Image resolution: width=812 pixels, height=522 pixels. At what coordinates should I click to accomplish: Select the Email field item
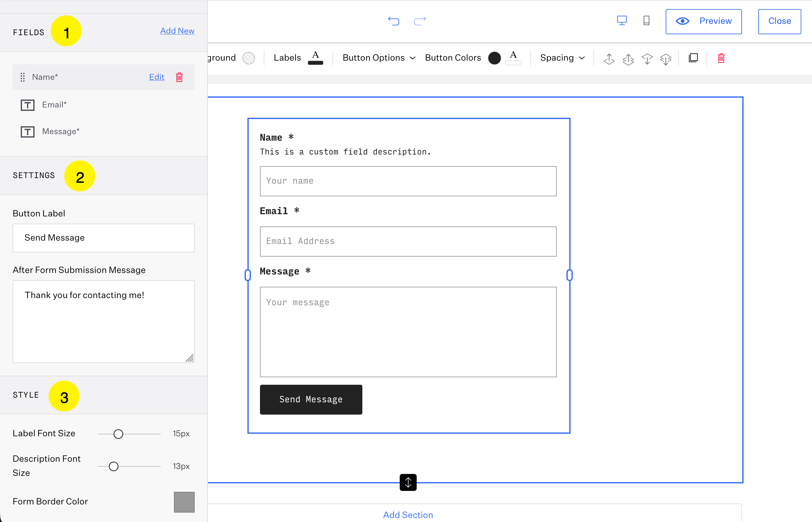pos(54,105)
